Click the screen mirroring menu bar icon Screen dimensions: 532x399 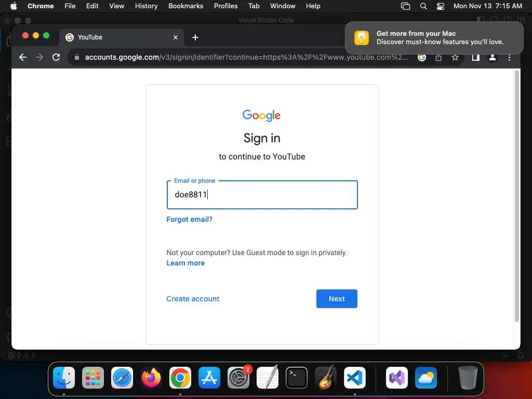point(405,6)
